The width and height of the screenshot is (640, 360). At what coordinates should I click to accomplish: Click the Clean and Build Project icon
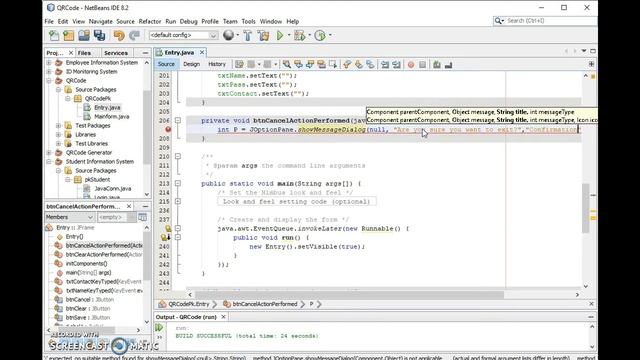point(263,36)
